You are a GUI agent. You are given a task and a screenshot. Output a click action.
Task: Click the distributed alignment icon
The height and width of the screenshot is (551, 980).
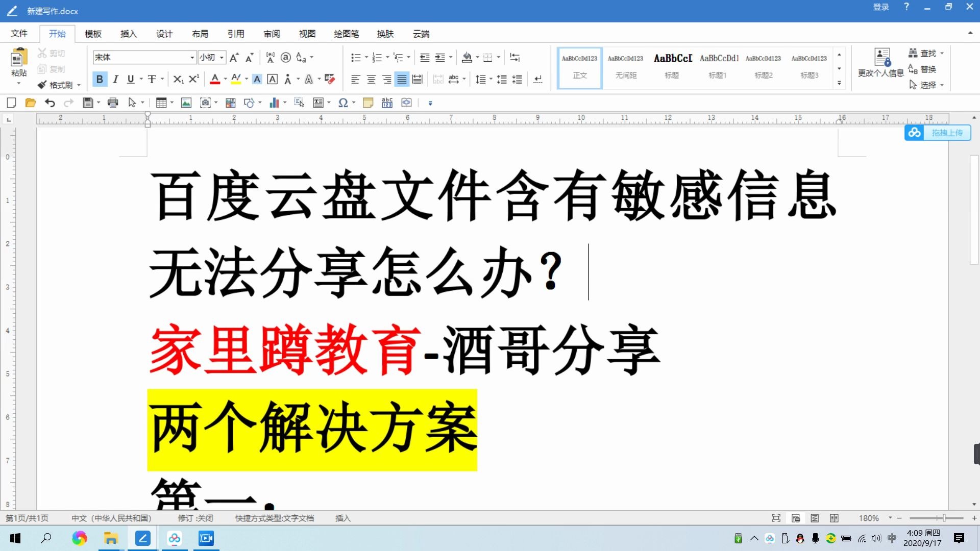pos(418,79)
